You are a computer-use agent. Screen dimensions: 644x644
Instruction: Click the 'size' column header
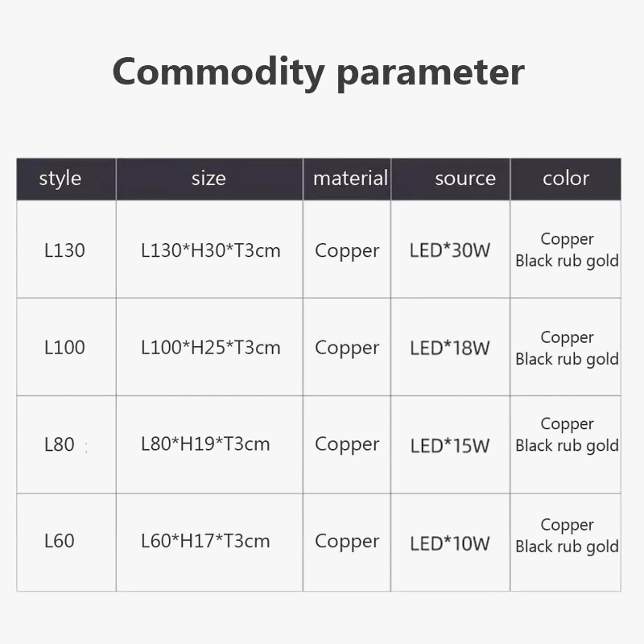tap(208, 179)
